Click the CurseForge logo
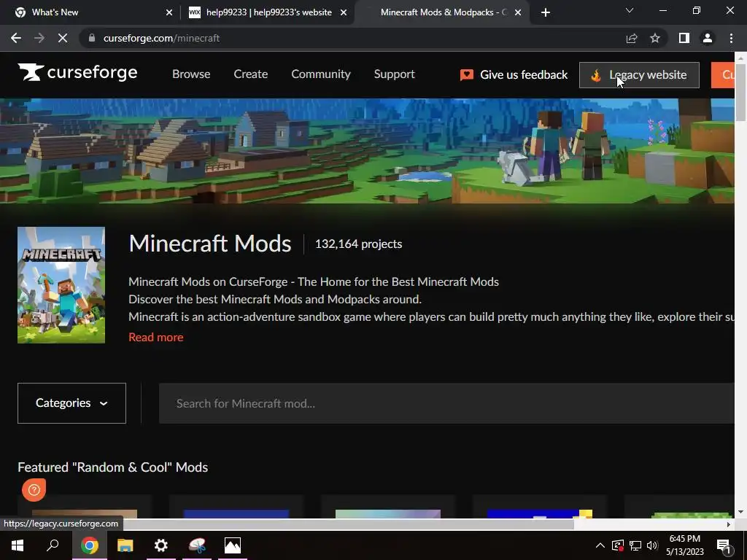This screenshot has width=747, height=560. (x=77, y=72)
